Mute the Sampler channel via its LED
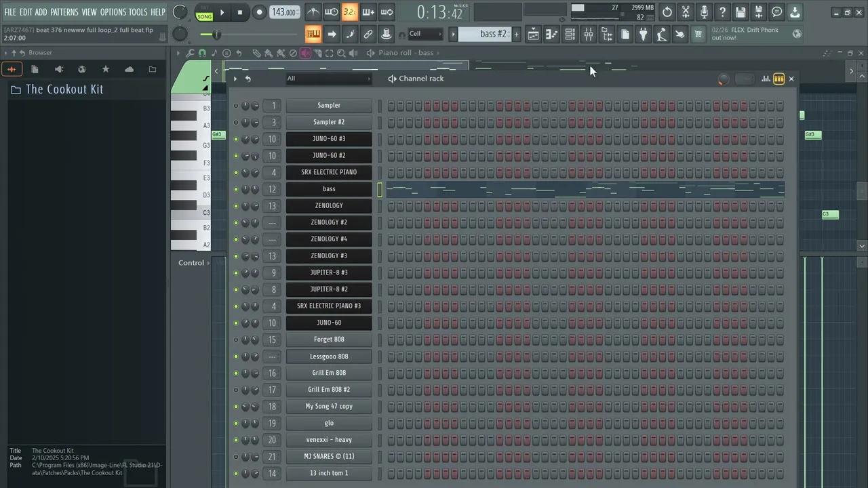This screenshot has width=868, height=488. [x=236, y=106]
